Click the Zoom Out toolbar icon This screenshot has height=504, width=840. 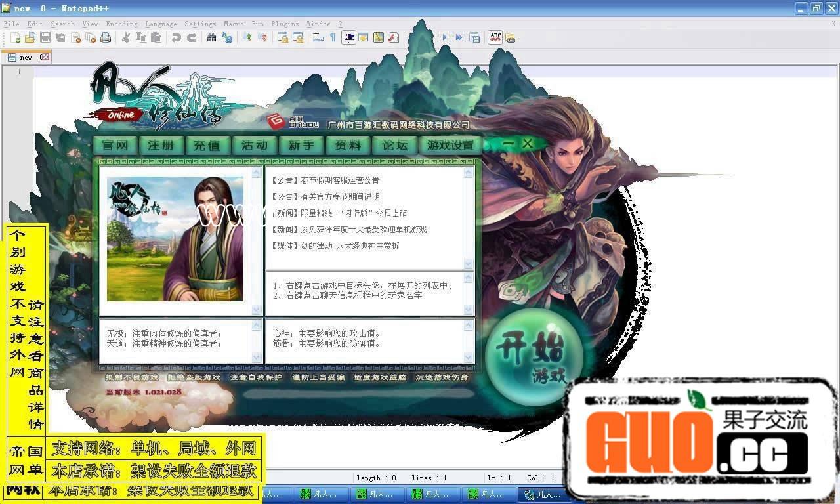(262, 37)
